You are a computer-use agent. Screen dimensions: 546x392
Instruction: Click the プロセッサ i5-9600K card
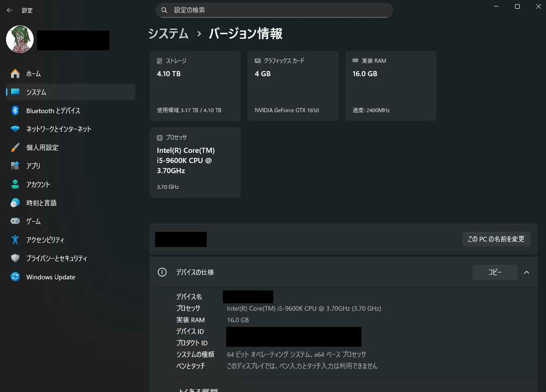coord(195,163)
